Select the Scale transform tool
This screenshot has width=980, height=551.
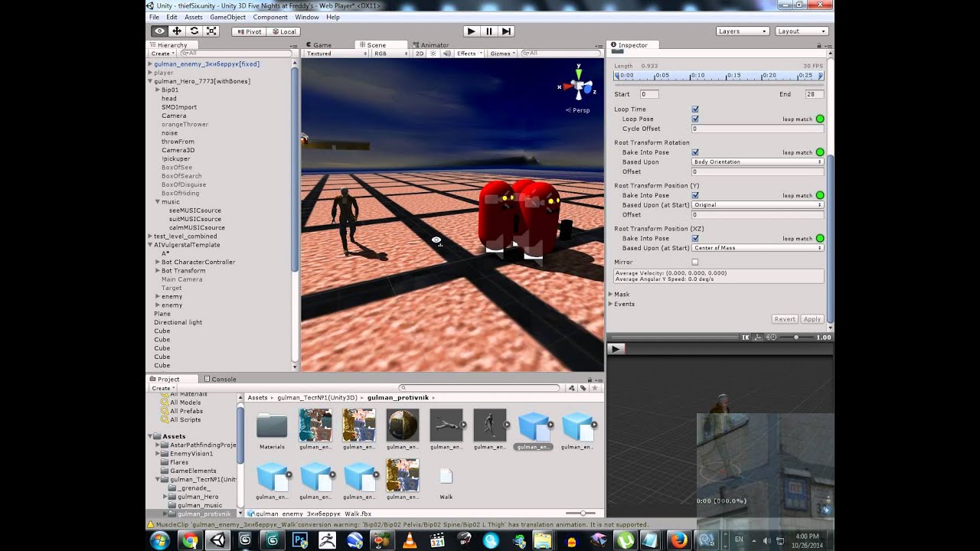[x=212, y=31]
